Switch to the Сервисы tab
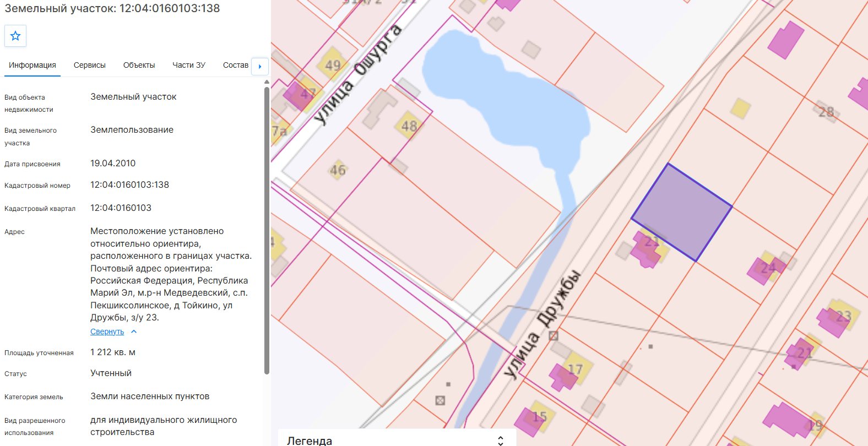 point(90,65)
